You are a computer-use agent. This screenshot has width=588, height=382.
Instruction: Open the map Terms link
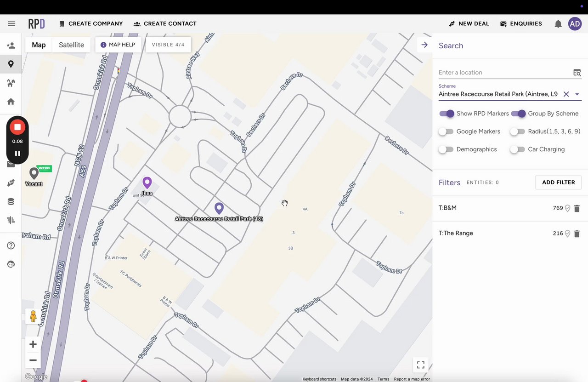383,379
